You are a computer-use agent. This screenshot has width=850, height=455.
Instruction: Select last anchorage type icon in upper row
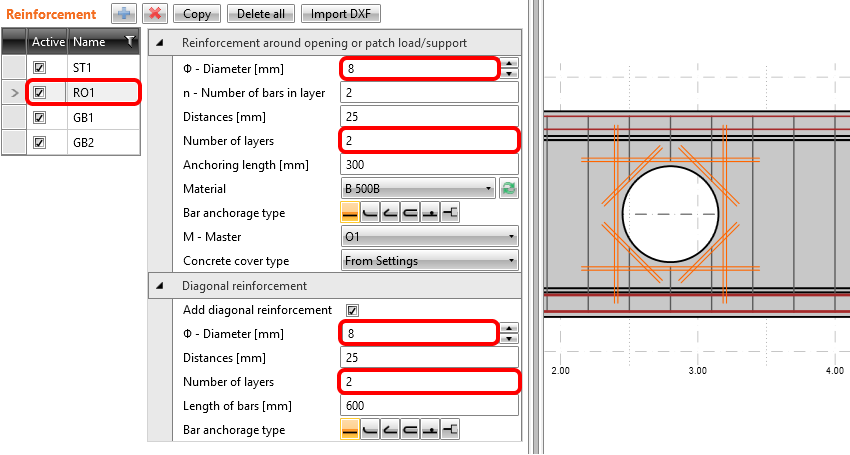pyautogui.click(x=450, y=213)
